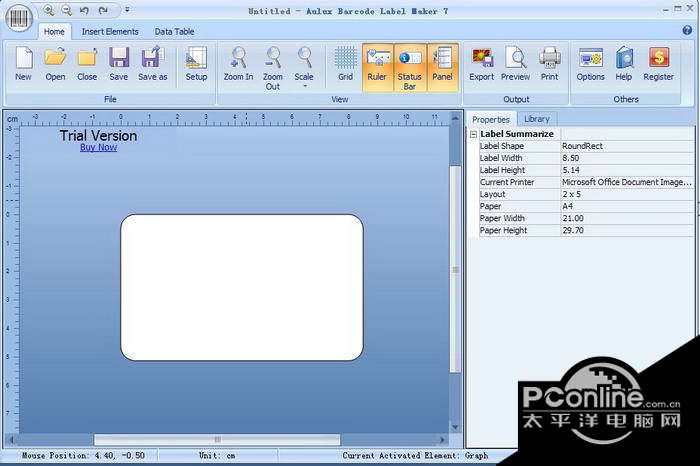Collapse the Label Summarize section

473,134
